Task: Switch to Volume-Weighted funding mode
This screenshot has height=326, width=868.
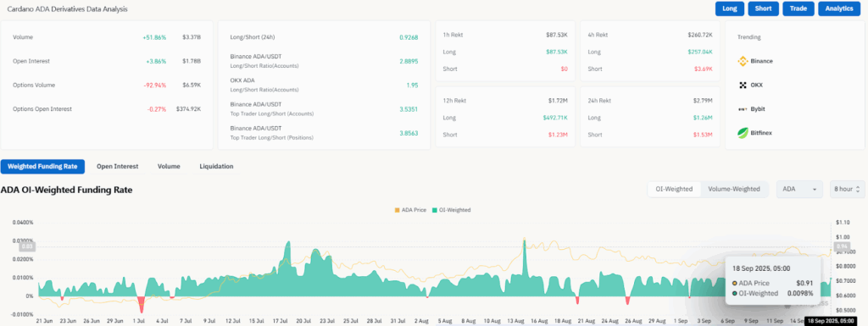Action: [x=735, y=189]
